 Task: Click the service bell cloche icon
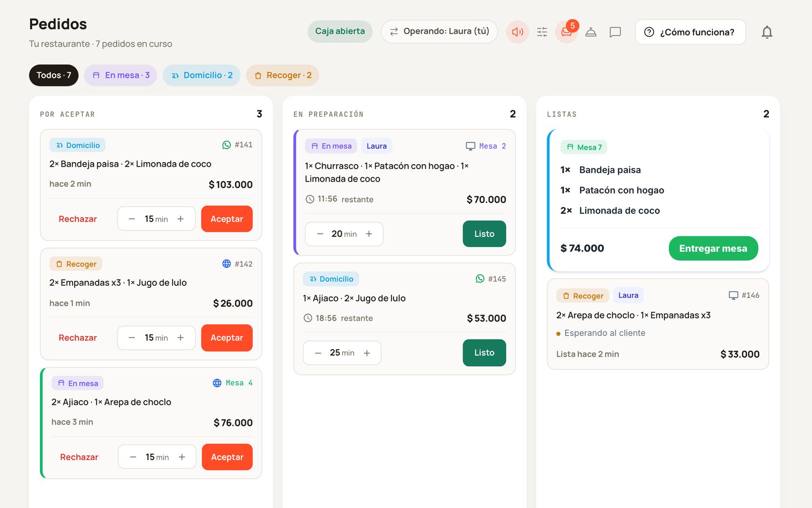pos(591,32)
